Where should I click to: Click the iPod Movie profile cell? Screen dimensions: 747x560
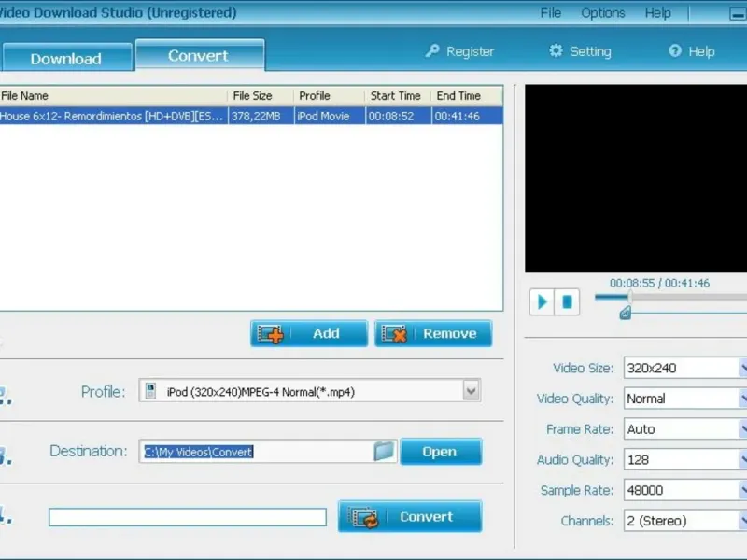[x=330, y=116]
